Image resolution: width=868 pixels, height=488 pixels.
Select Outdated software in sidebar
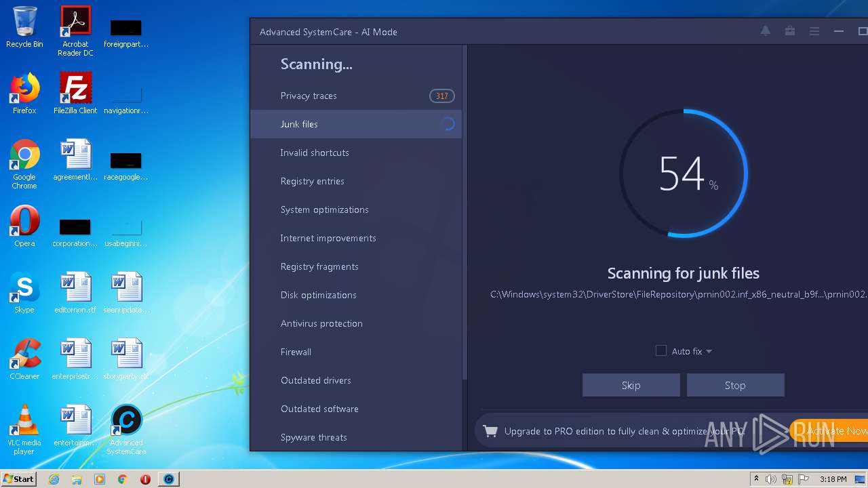pos(356,409)
